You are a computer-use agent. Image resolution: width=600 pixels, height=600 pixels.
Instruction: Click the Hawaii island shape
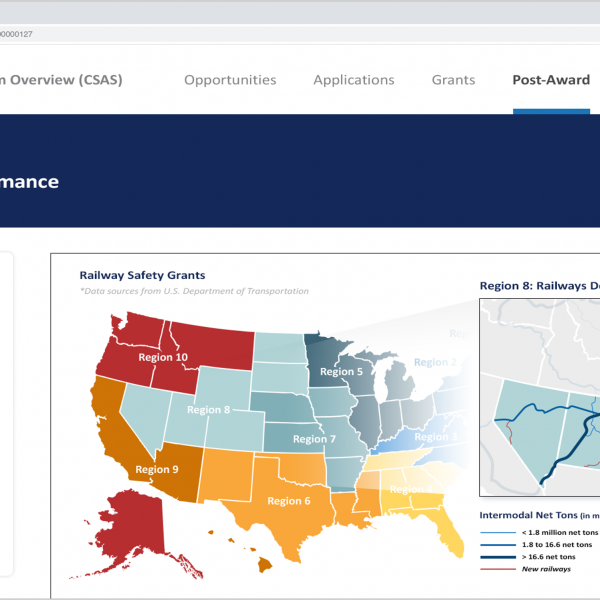click(265, 565)
